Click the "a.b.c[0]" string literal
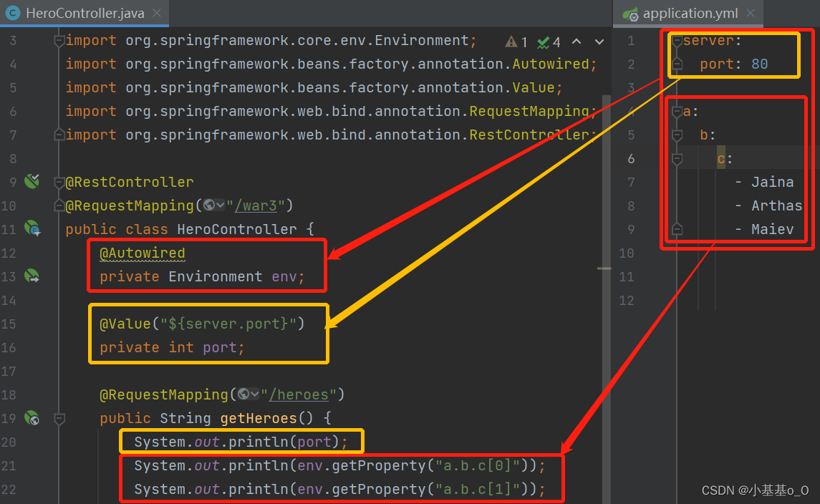The width and height of the screenshot is (820, 504). click(478, 465)
